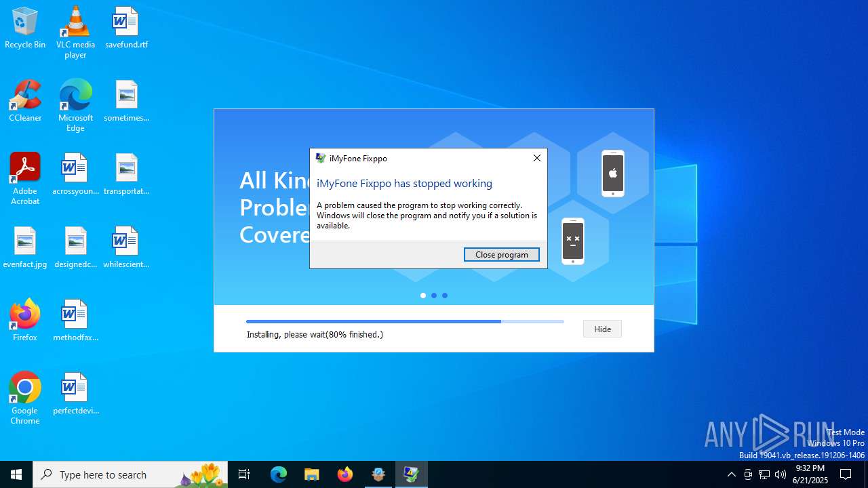Select the first carousel dot in installer
This screenshot has width=868, height=488.
pyautogui.click(x=423, y=296)
